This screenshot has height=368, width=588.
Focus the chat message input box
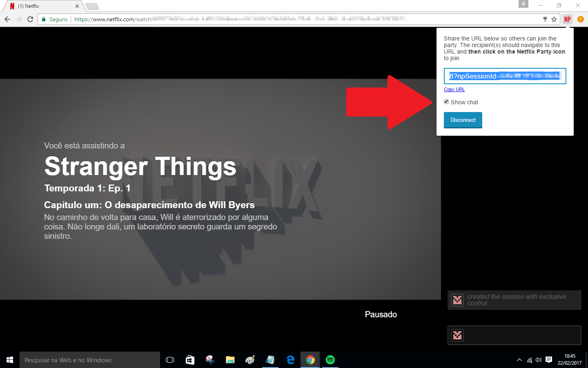point(514,335)
